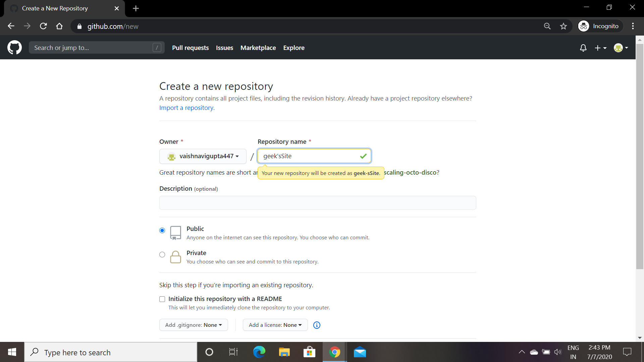Go to Marketplace in the navigation
The width and height of the screenshot is (644, 362).
click(x=258, y=48)
